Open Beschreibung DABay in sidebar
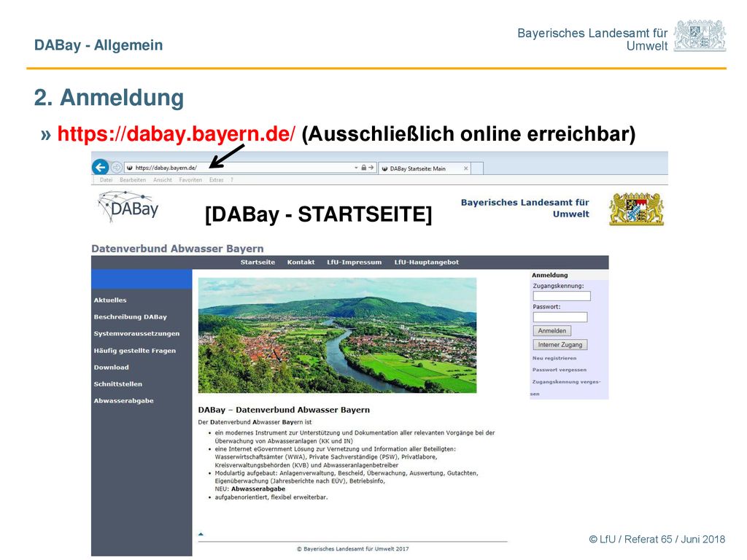 click(130, 316)
